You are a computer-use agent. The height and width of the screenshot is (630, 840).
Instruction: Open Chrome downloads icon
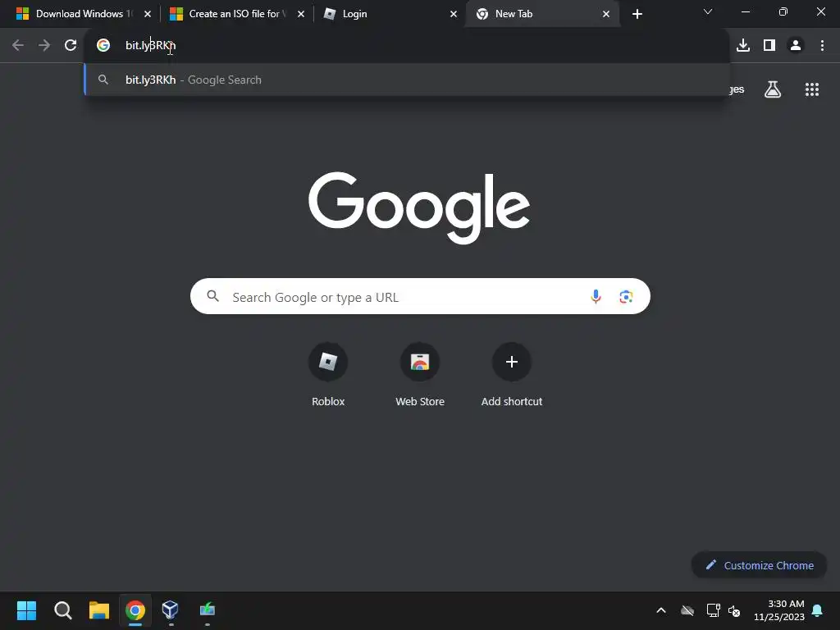743,46
